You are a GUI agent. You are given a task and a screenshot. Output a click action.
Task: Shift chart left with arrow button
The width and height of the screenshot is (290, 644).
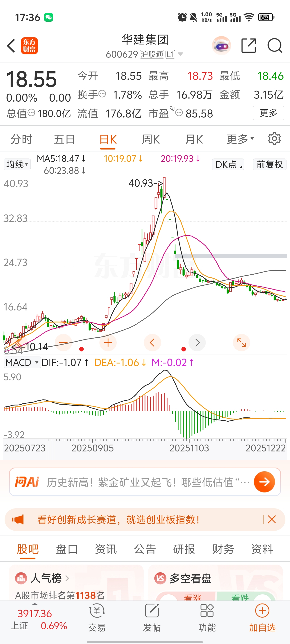coord(152,342)
